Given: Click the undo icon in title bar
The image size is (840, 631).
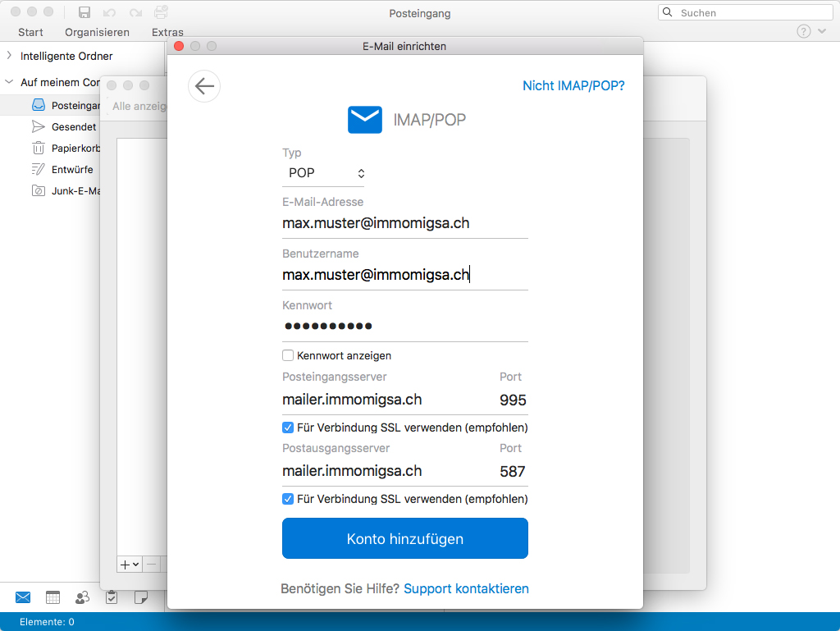Looking at the screenshot, I should (x=109, y=12).
